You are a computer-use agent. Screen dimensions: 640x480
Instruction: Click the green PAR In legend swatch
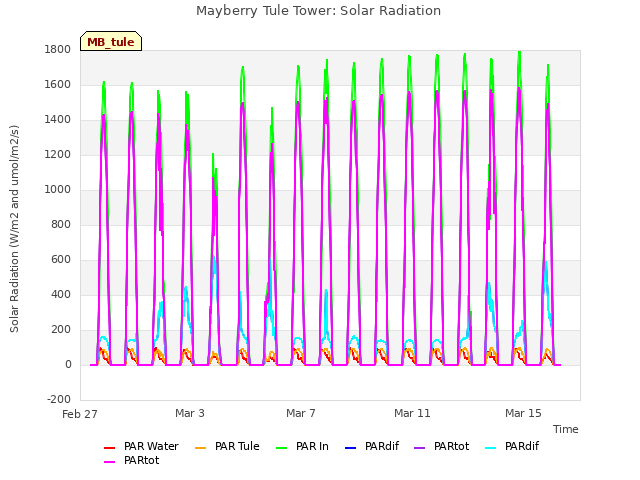click(282, 448)
